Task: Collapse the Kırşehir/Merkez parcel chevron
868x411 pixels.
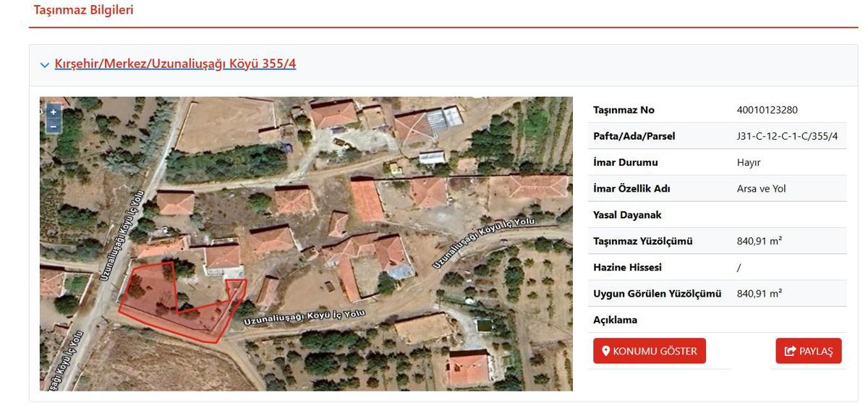Action: pos(45,65)
